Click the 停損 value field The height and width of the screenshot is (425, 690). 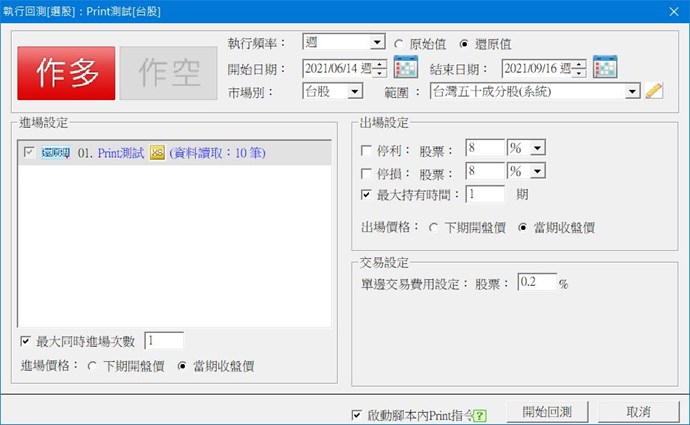485,171
